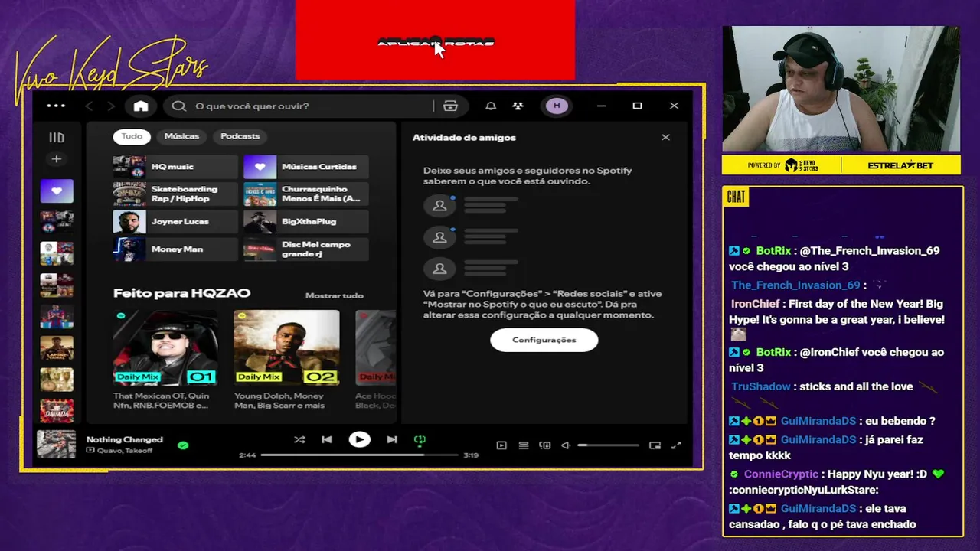Open the Browse icon in search bar
The height and width of the screenshot is (551, 980).
click(x=450, y=106)
